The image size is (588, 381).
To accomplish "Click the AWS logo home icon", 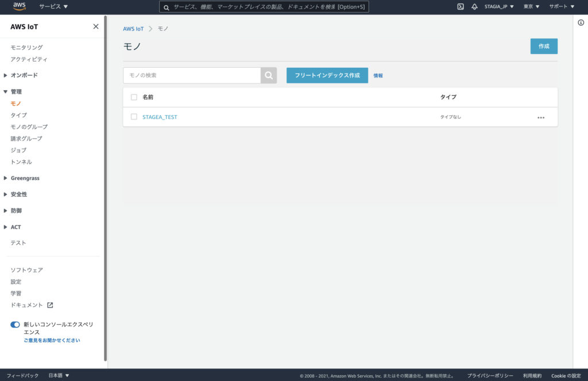I will click(19, 7).
